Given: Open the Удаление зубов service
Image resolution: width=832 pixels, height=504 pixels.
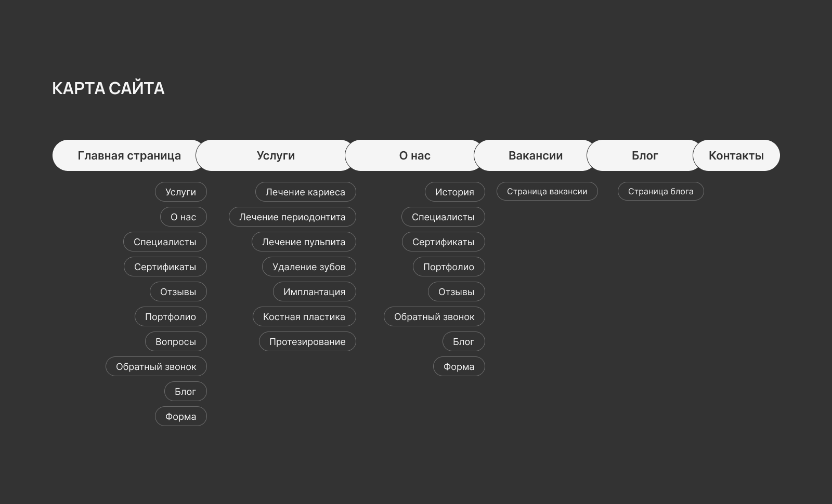Looking at the screenshot, I should pos(309,267).
